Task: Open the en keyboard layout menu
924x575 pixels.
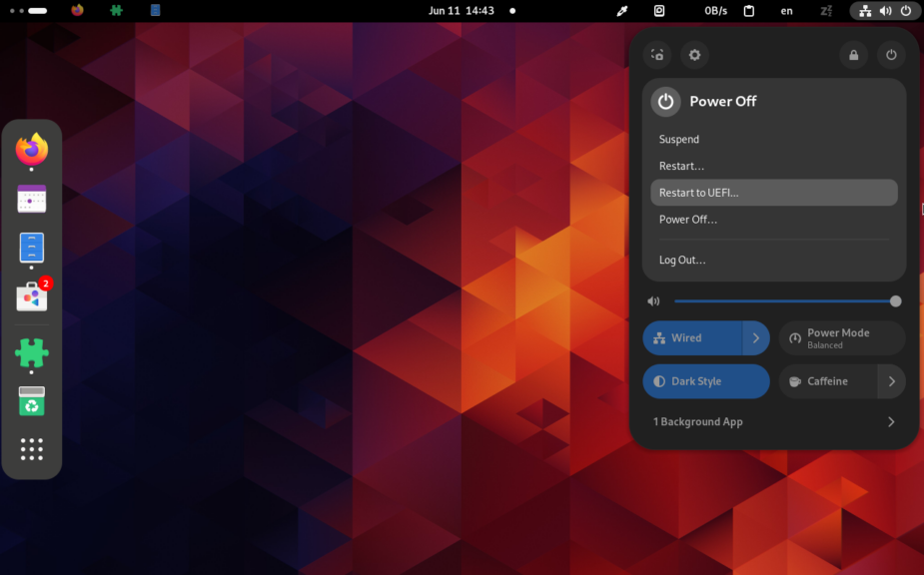Action: tap(787, 11)
